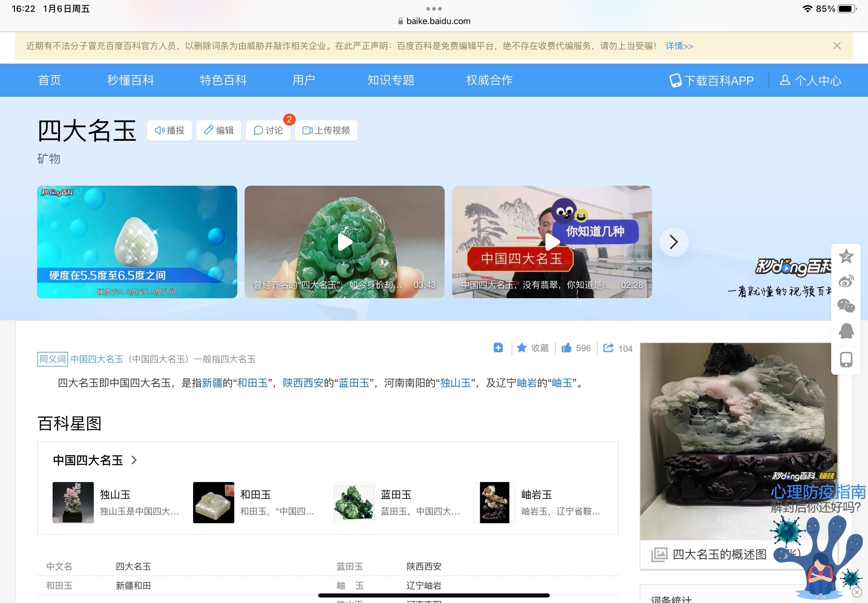Share to Weibo from side toolbar

coord(846,282)
